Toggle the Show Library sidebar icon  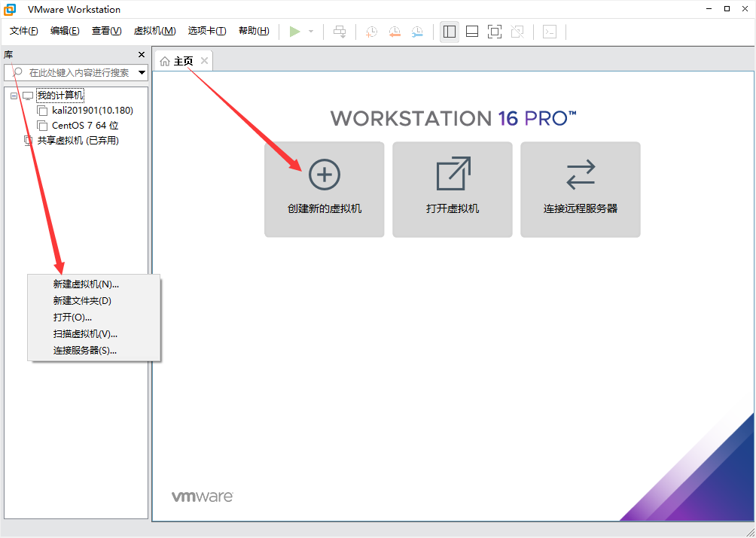point(450,32)
